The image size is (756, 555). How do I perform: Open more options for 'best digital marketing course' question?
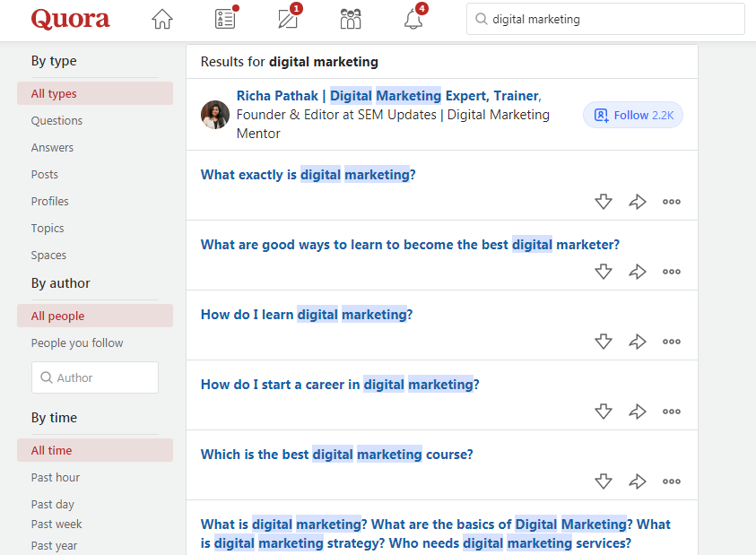[671, 481]
